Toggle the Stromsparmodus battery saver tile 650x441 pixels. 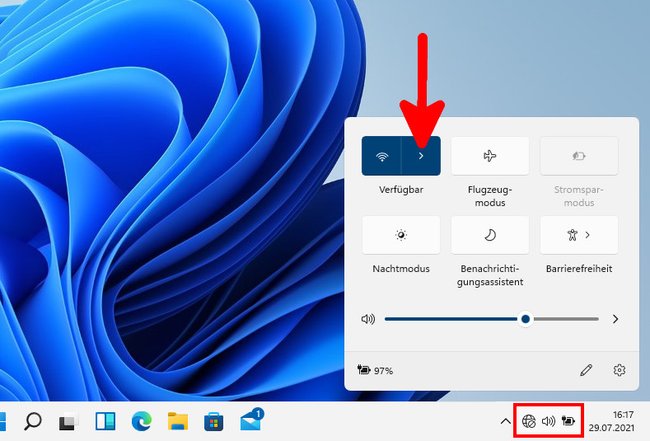[579, 156]
